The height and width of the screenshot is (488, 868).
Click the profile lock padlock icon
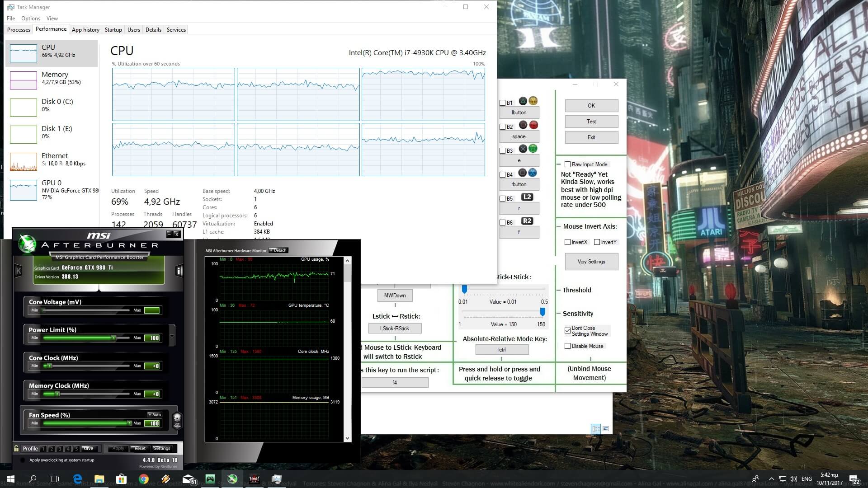point(16,449)
